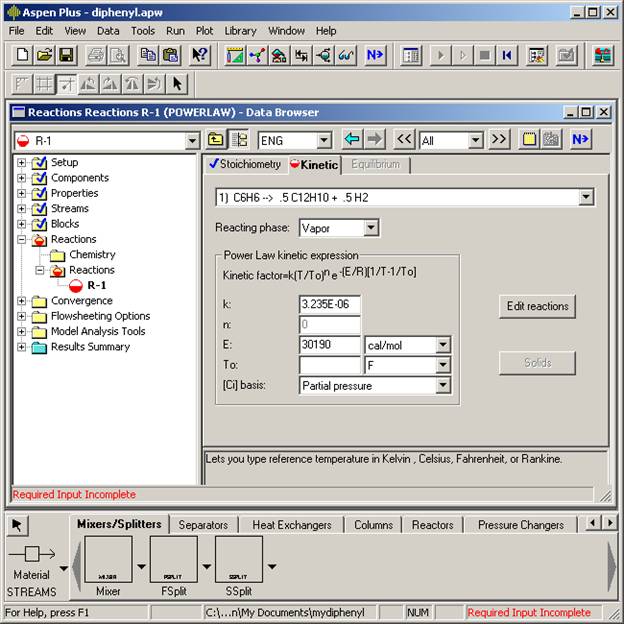Open the Reactors library tab
The image size is (624, 624).
(432, 525)
